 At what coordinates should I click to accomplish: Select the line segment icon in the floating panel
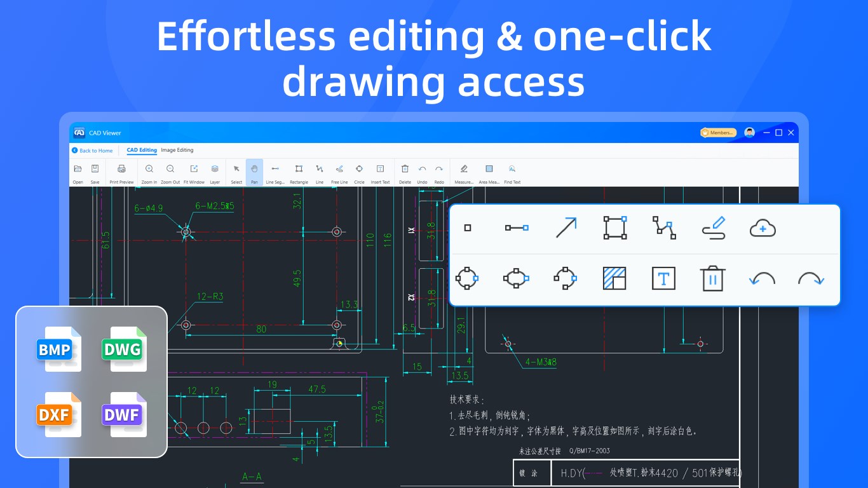517,227
